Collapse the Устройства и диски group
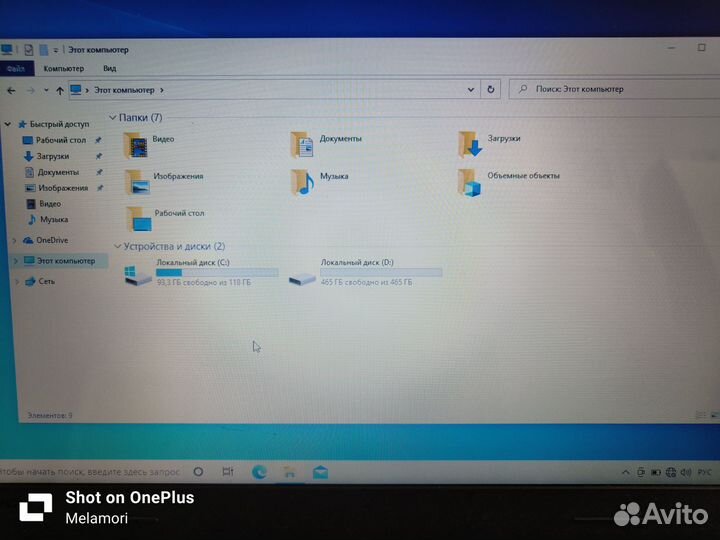 (x=117, y=246)
